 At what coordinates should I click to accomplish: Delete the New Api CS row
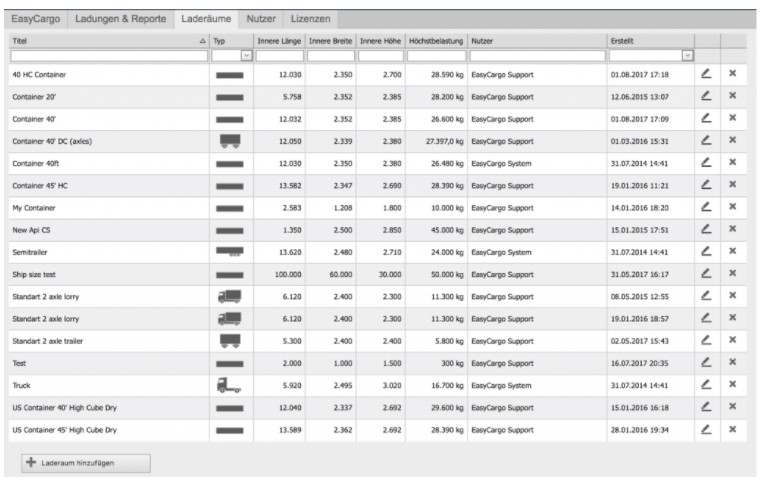732,229
